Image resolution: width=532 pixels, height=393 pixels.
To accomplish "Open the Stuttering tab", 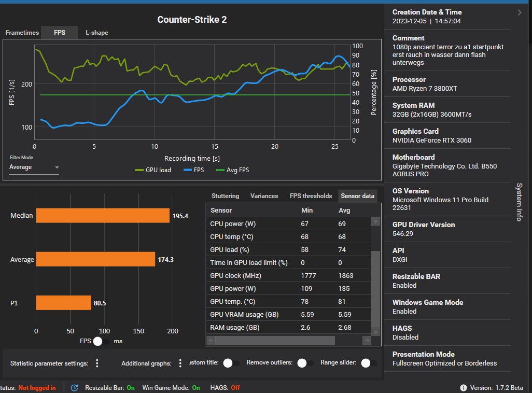I will click(x=225, y=196).
